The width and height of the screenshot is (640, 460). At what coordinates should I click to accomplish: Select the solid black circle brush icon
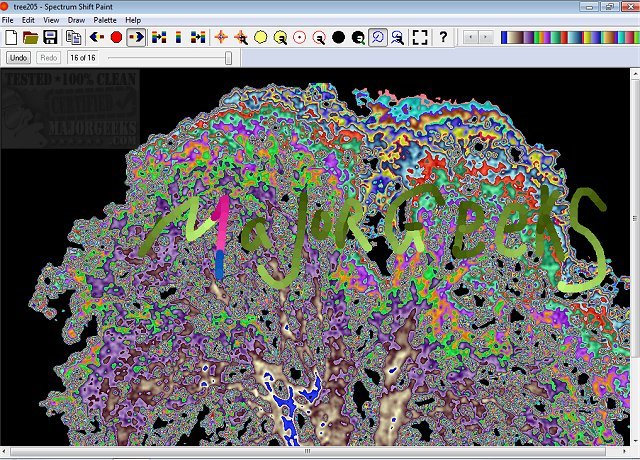(338, 37)
